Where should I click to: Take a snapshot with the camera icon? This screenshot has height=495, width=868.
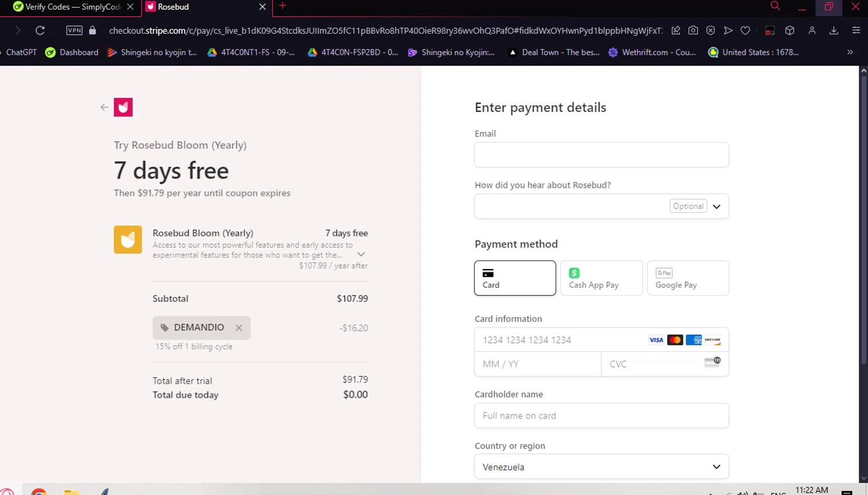(x=693, y=30)
